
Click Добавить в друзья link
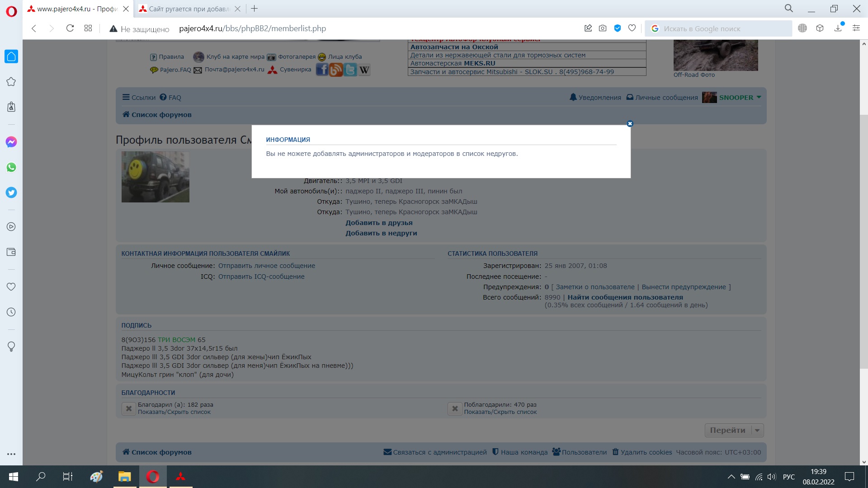[x=379, y=223]
